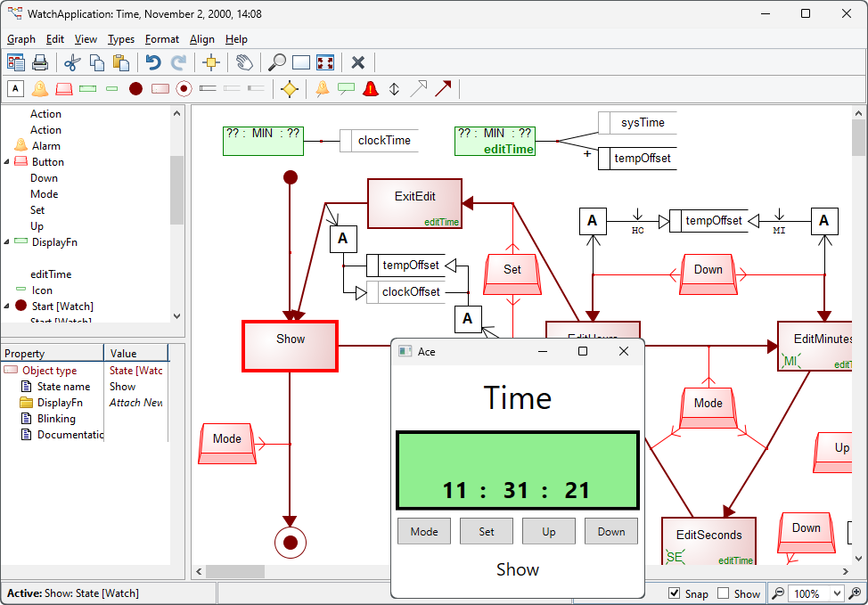Image resolution: width=868 pixels, height=605 pixels.
Task: Expand the Button tree entry
Action: tap(7, 161)
